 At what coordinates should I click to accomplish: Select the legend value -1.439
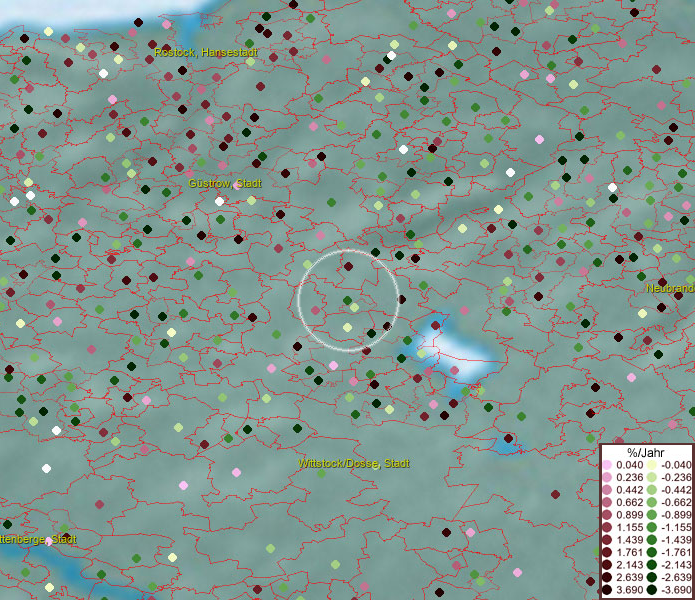point(676,540)
